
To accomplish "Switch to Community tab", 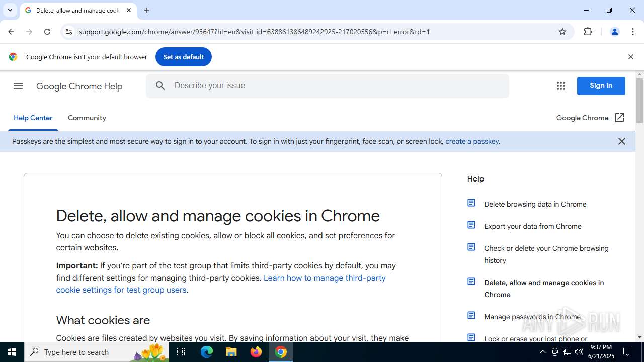I will (87, 118).
